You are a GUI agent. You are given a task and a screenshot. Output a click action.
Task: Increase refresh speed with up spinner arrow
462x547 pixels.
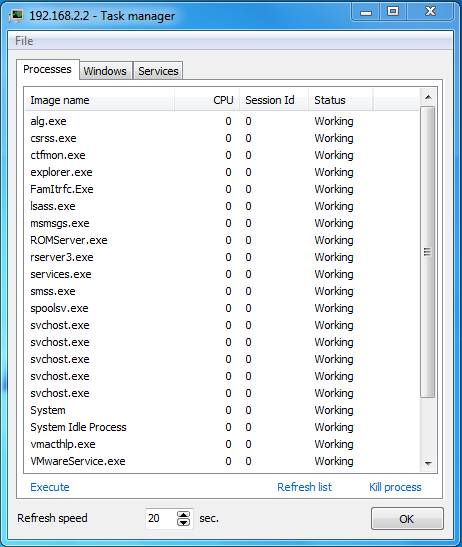point(184,515)
